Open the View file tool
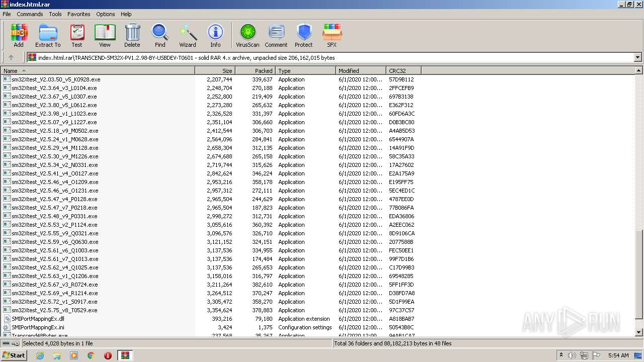The width and height of the screenshot is (644, 362). [105, 36]
